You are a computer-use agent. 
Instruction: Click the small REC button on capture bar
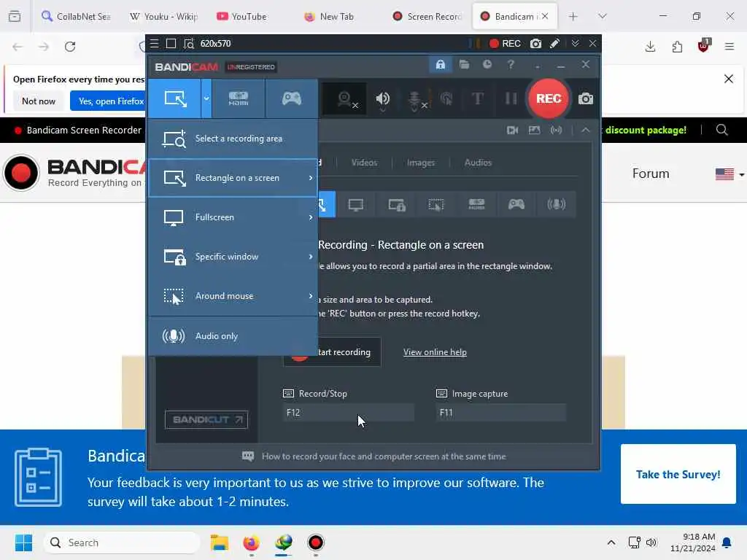click(505, 44)
